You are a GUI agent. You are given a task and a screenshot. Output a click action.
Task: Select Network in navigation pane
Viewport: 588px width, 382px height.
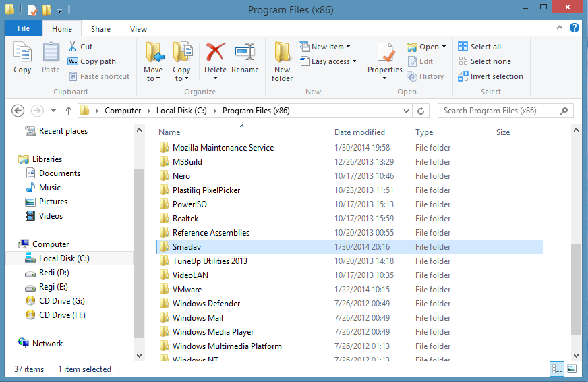pyautogui.click(x=40, y=344)
